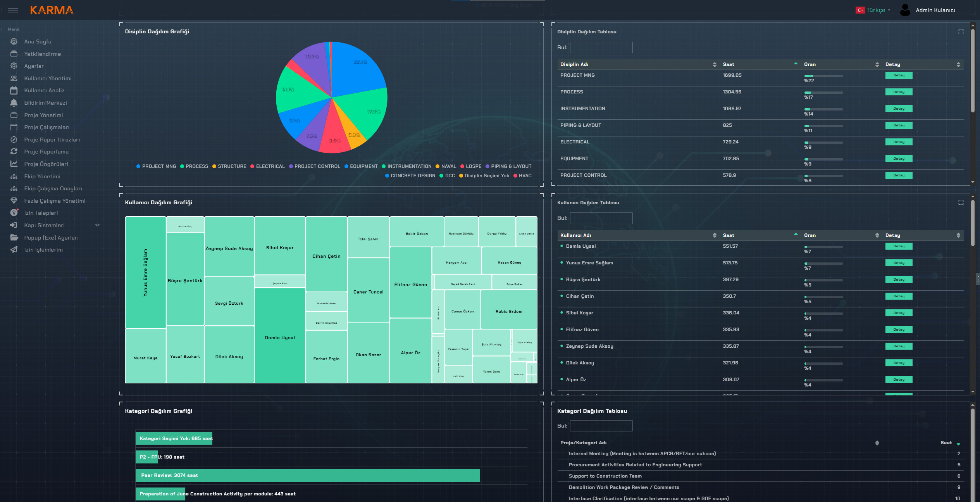The height and width of the screenshot is (502, 980).
Task: Click the Proje Öngörüleri chart icon
Action: tap(14, 164)
